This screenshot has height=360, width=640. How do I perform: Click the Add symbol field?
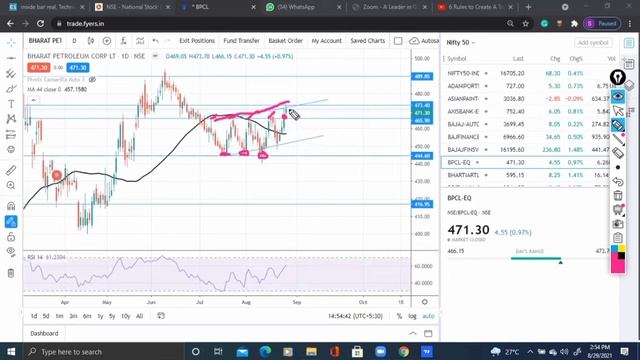(x=593, y=42)
